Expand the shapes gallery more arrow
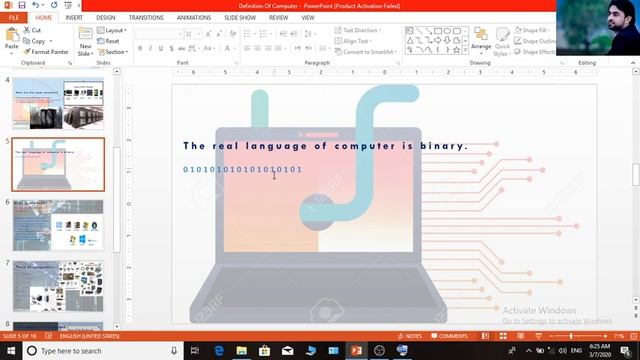The height and width of the screenshot is (360, 640). coord(465,50)
